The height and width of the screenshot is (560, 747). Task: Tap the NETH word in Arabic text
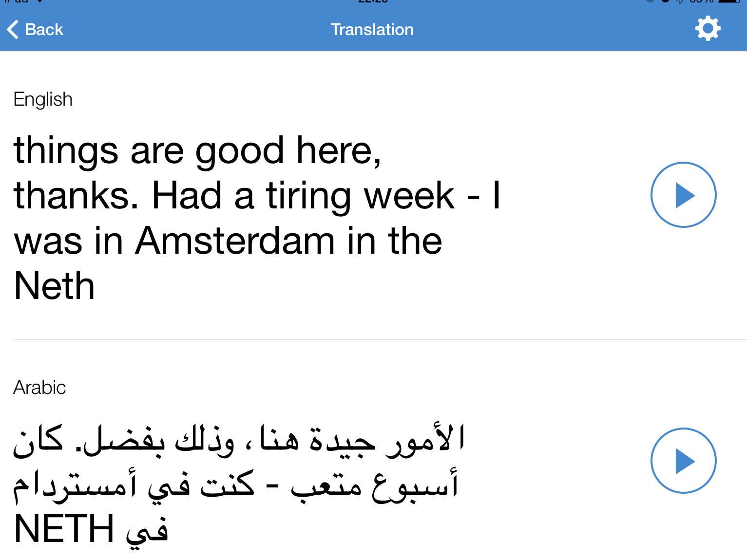click(x=64, y=529)
